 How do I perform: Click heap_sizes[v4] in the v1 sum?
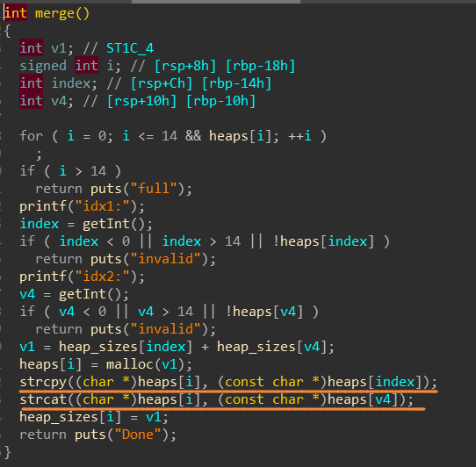point(272,347)
